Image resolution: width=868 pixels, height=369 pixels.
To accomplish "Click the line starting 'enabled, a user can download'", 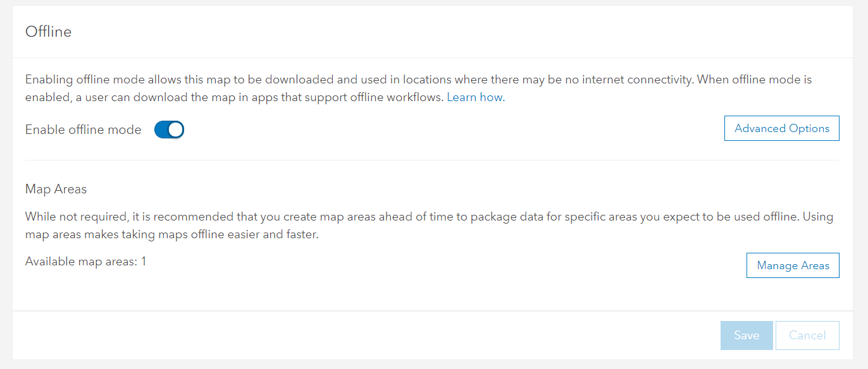I will [234, 98].
